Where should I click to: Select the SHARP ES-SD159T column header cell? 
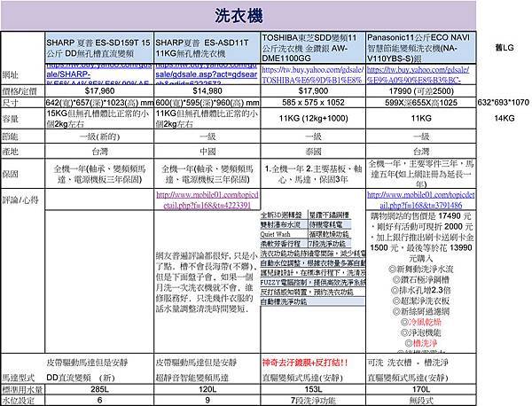(99, 48)
